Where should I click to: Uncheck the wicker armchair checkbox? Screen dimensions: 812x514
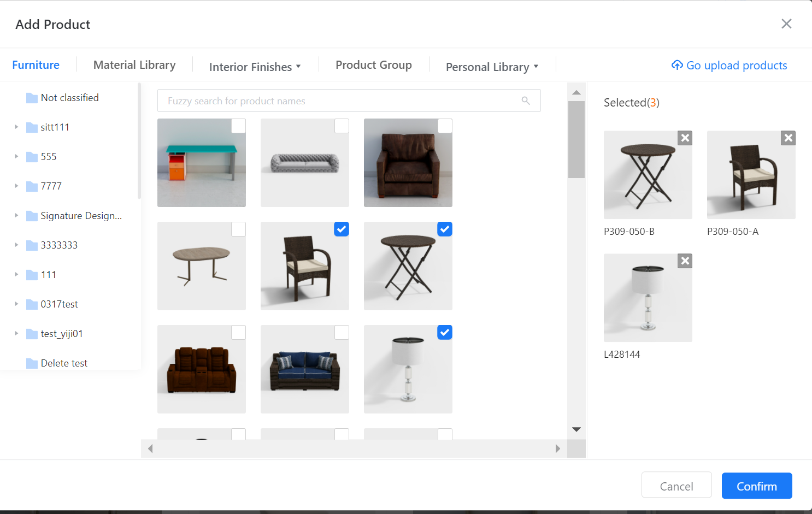(342, 229)
